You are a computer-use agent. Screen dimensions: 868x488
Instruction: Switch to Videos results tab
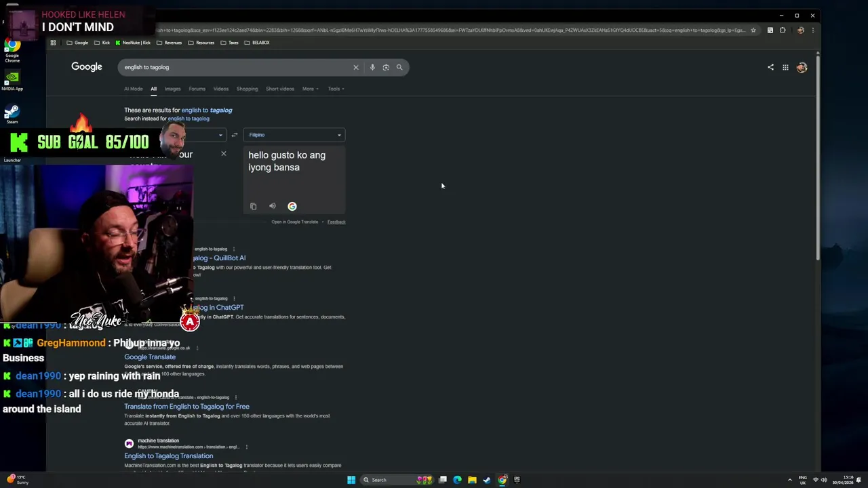[221, 89]
